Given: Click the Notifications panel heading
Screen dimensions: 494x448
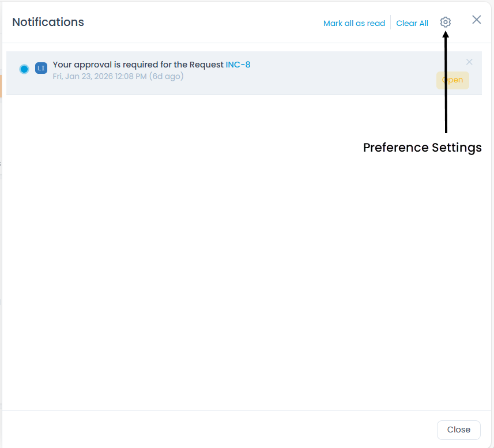Looking at the screenshot, I should point(48,22).
